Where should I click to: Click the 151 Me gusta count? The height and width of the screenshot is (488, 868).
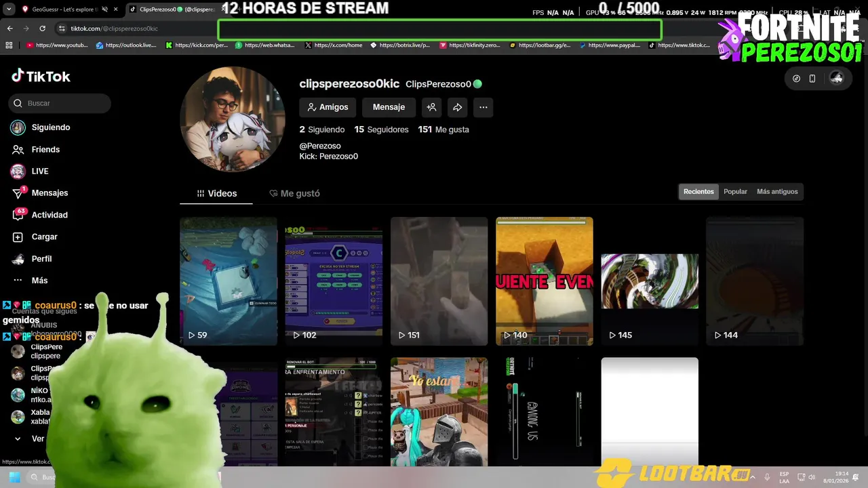(x=443, y=129)
